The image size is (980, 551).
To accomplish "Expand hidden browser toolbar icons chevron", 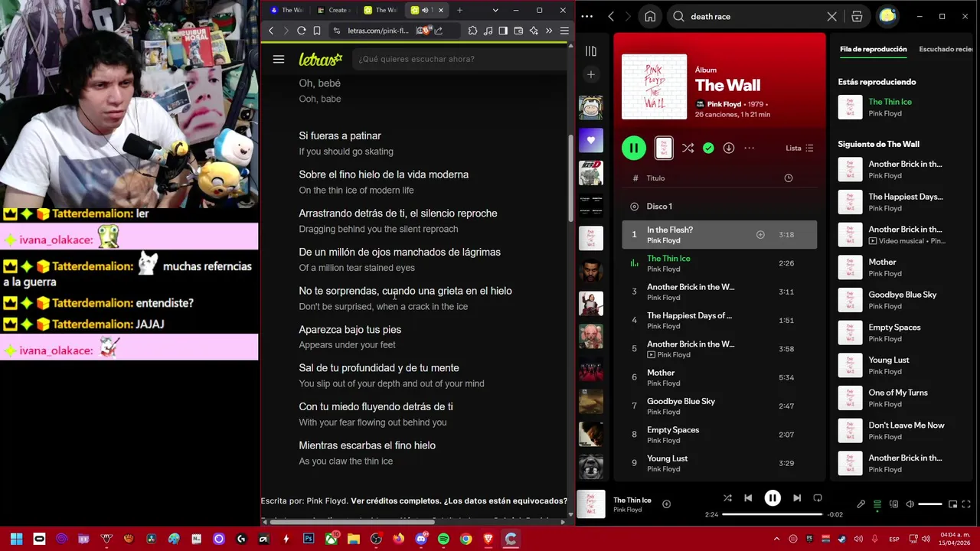I will pyautogui.click(x=549, y=31).
